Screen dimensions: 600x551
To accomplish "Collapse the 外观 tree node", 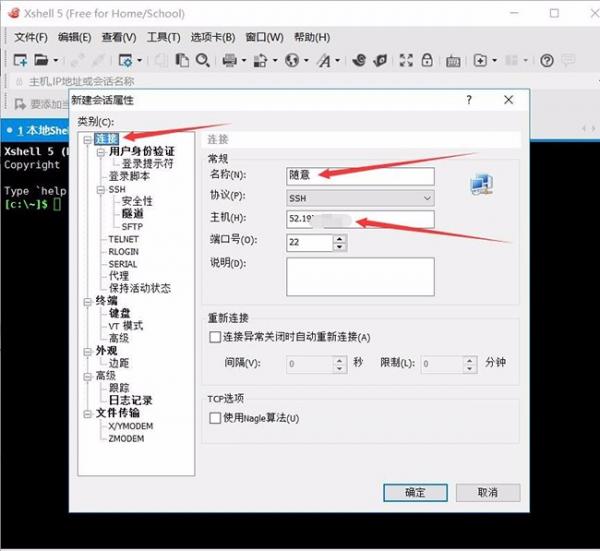I will [x=88, y=352].
